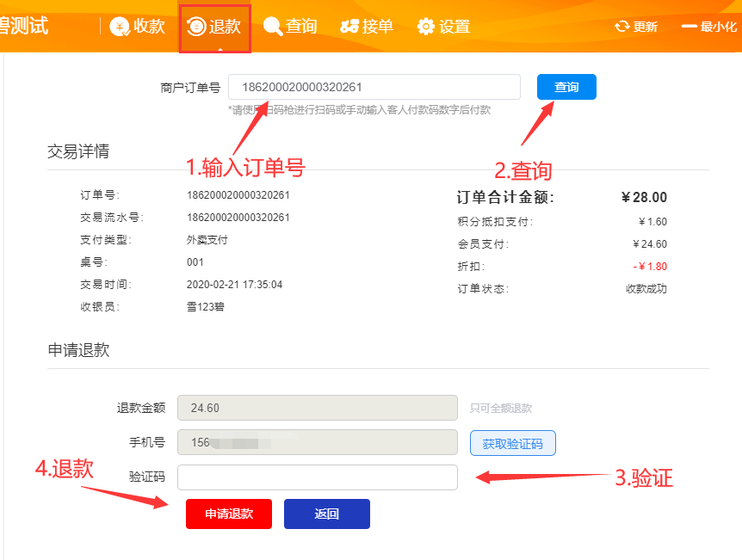Click the 交易时间 value 2020-02-21 17:35:04
Viewport: 742px width, 560px height.
(234, 285)
